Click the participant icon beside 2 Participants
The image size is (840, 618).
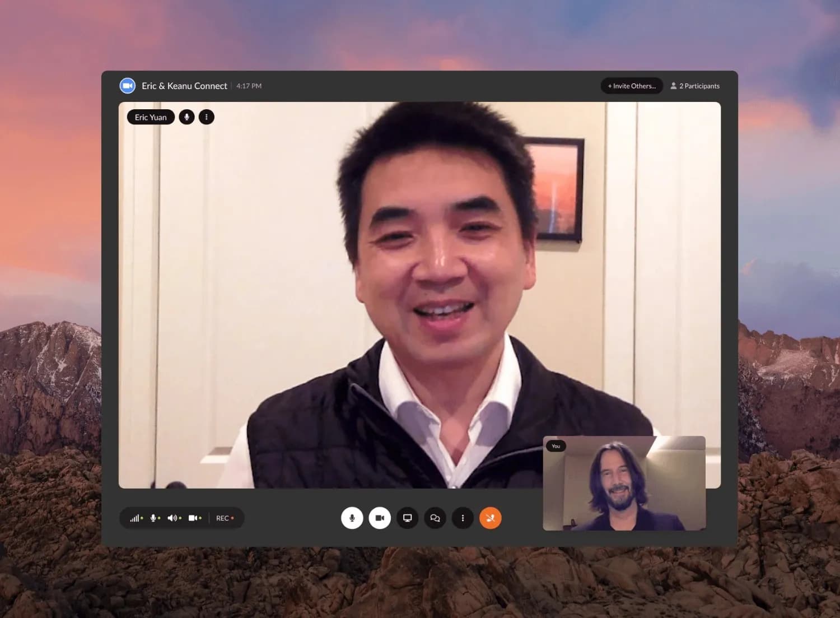(x=673, y=86)
